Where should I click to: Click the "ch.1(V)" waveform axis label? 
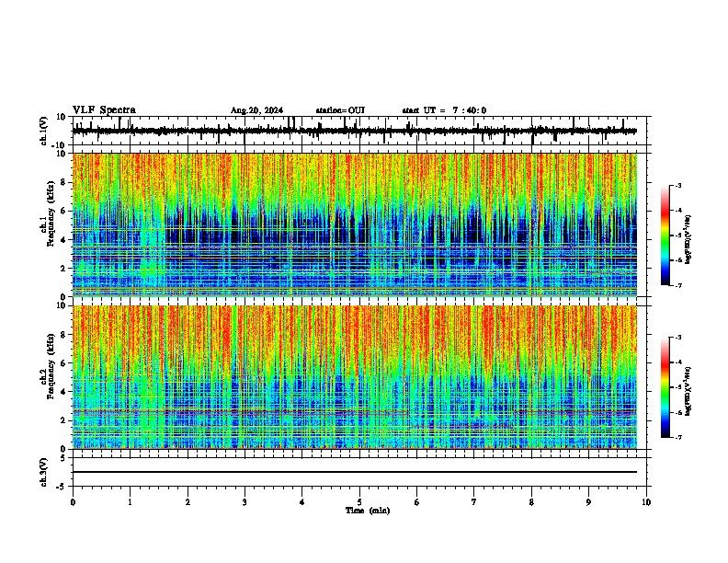[44, 131]
